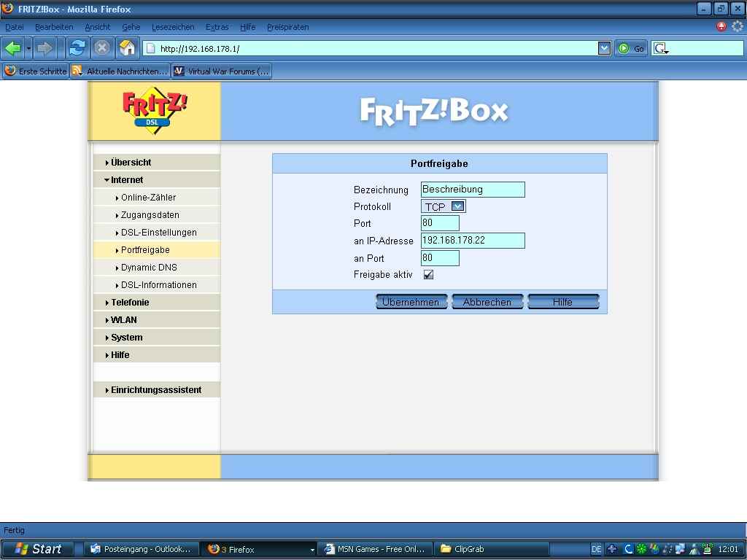Open the search engine selector icon
The width and height of the screenshot is (747, 560).
click(661, 48)
